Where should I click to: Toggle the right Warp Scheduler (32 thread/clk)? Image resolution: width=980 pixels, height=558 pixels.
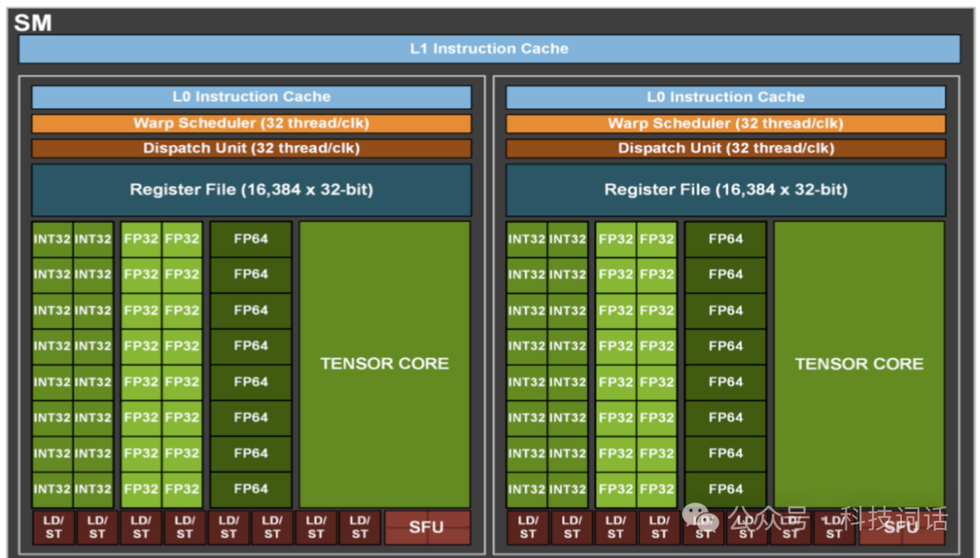725,122
